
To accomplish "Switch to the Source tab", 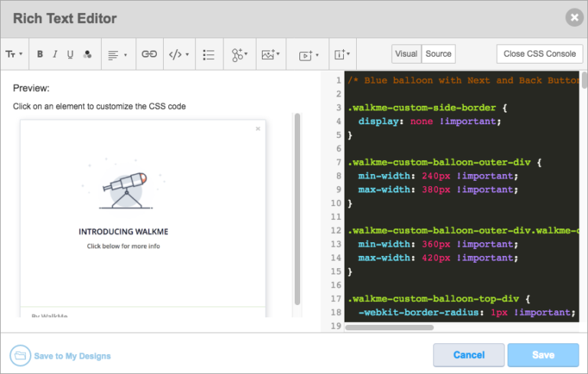I will [x=439, y=54].
